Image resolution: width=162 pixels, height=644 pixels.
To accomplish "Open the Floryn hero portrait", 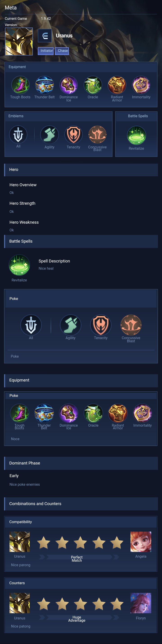I will click(x=141, y=603).
